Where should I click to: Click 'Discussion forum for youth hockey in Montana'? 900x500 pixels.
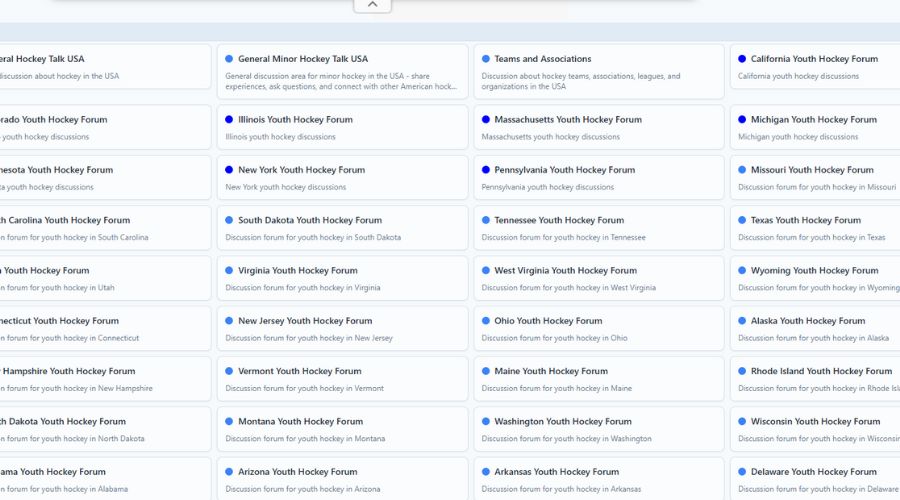(305, 439)
